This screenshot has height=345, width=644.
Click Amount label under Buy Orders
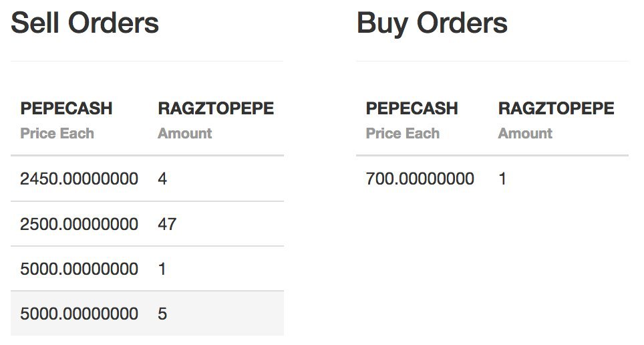click(x=525, y=134)
